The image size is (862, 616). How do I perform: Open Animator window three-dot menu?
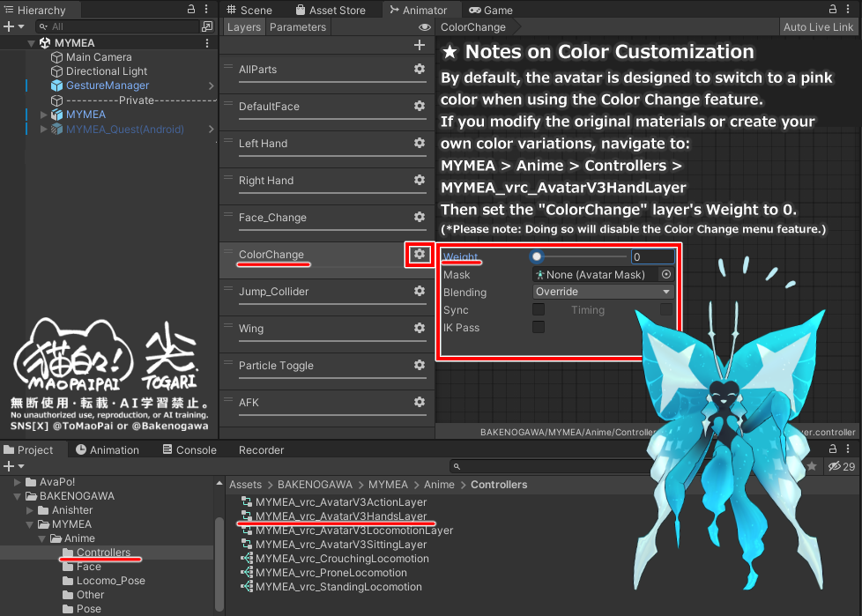click(848, 9)
